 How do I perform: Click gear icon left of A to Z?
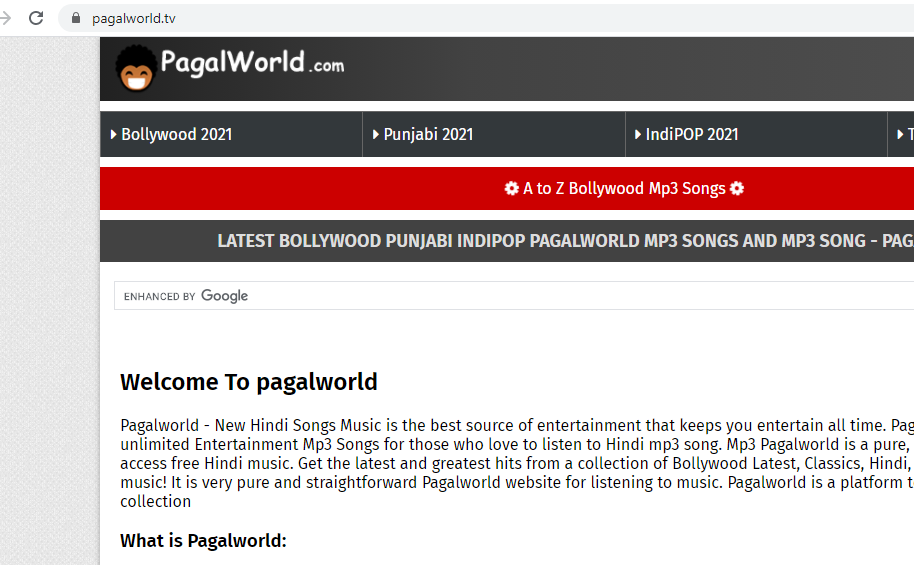tap(511, 188)
